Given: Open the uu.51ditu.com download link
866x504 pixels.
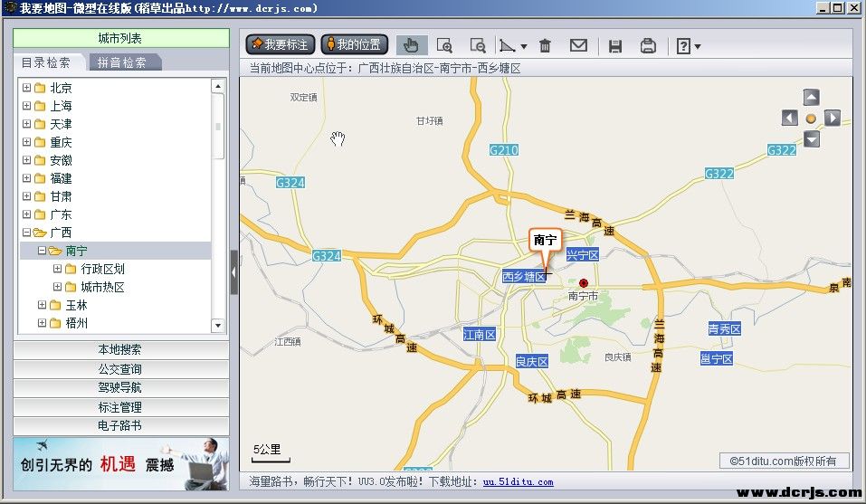Looking at the screenshot, I should click(x=518, y=482).
